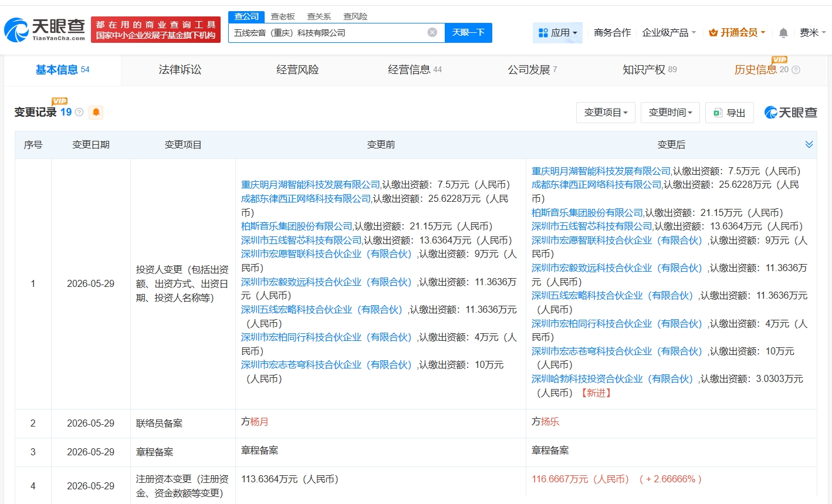This screenshot has width=832, height=504.
Task: Open the 开通会员 dropdown
Action: (x=737, y=33)
